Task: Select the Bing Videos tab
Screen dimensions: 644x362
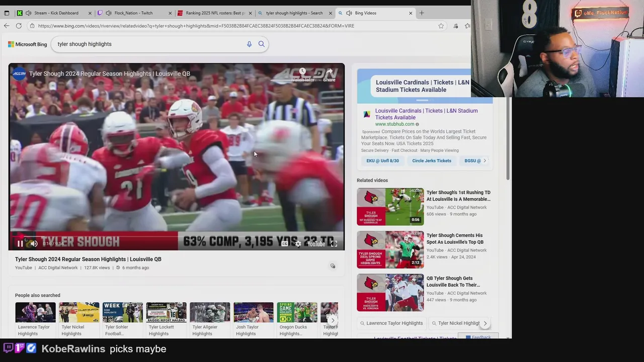Action: point(375,13)
